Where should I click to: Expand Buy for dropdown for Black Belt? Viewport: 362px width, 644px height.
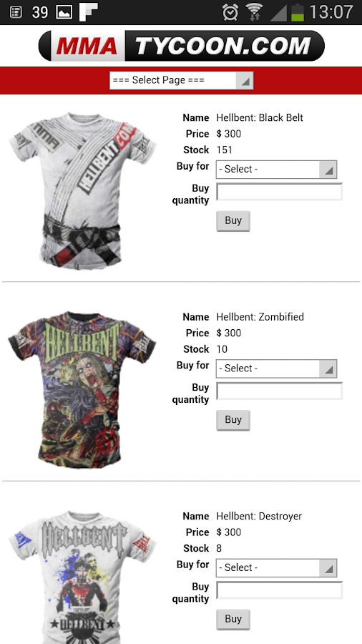[277, 169]
